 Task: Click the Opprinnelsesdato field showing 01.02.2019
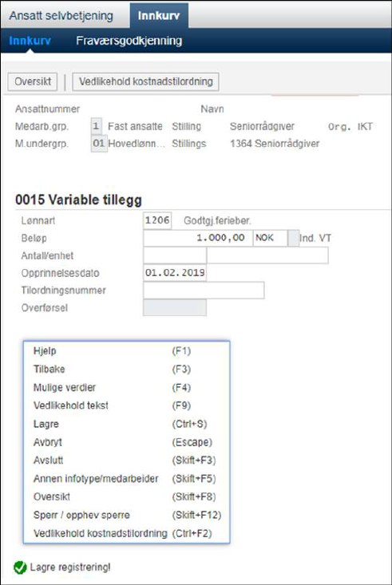pos(174,273)
